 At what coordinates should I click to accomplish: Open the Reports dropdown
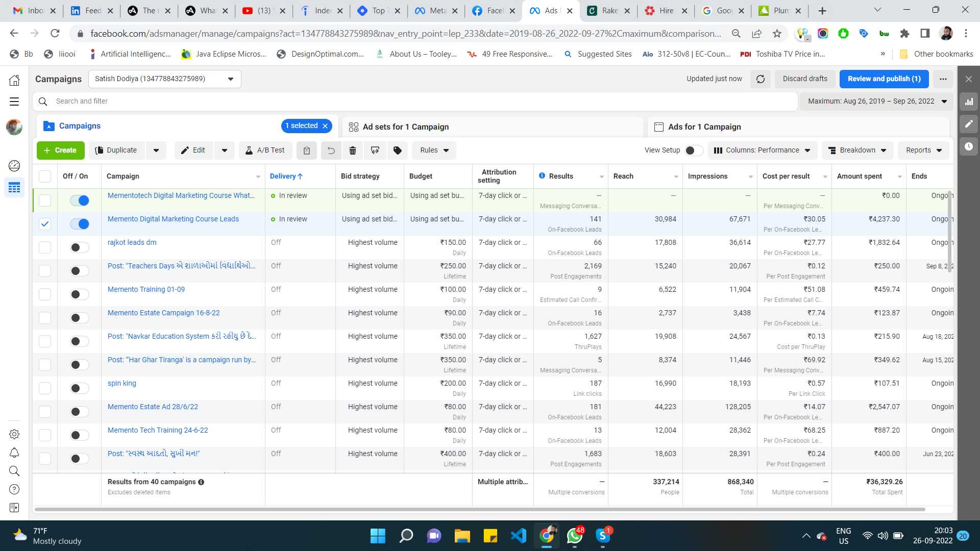click(x=923, y=151)
